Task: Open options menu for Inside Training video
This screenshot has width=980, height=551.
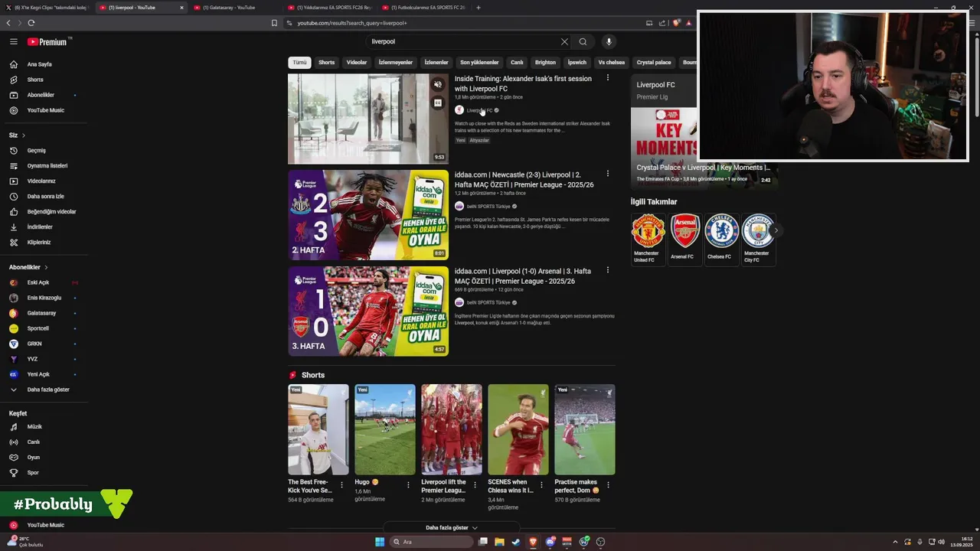Action: 608,78
